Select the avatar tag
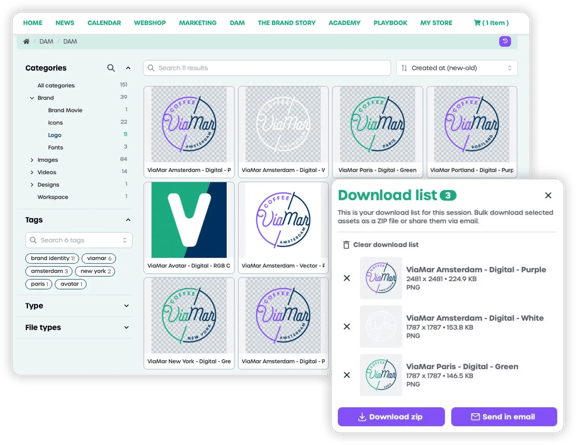This screenshot has width=576, height=445. (71, 284)
